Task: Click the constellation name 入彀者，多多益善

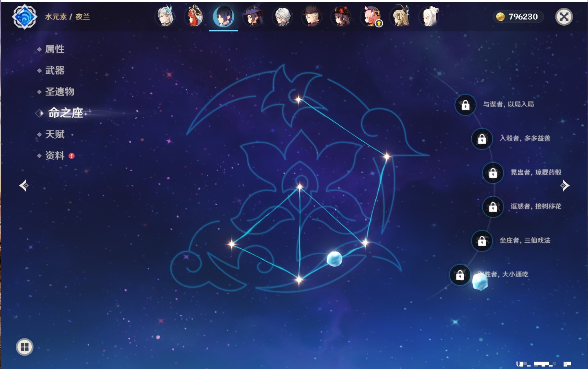Action: click(x=525, y=138)
